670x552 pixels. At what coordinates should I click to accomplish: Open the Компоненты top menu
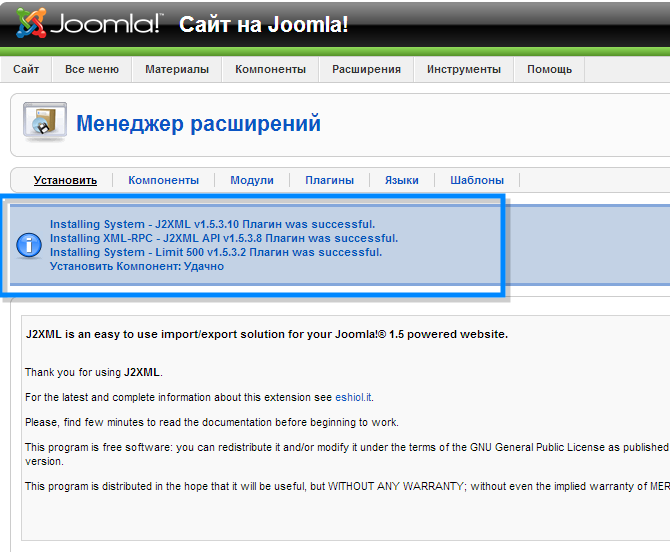coord(270,69)
